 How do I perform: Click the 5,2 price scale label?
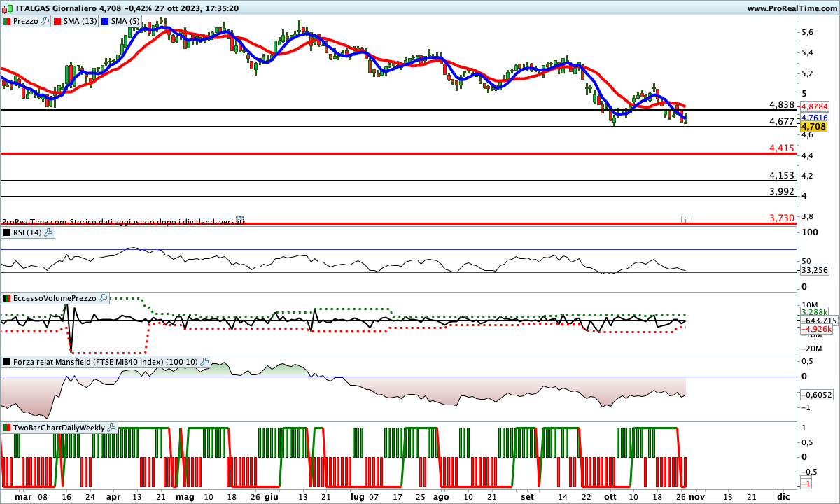(x=807, y=73)
